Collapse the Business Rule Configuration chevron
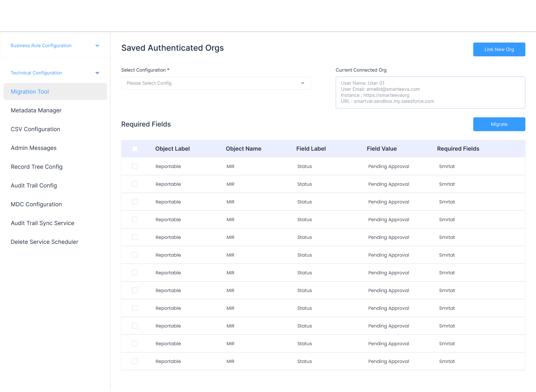 97,46
